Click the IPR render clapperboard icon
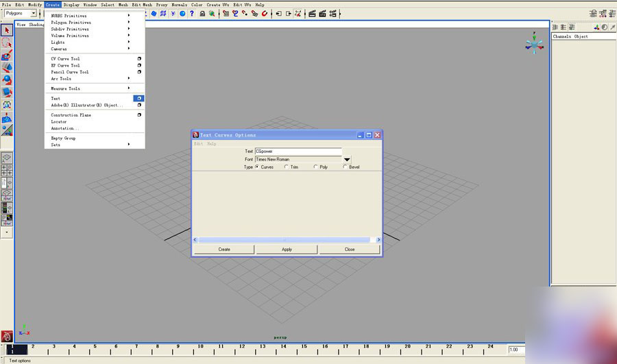The image size is (617, 364). point(322,14)
